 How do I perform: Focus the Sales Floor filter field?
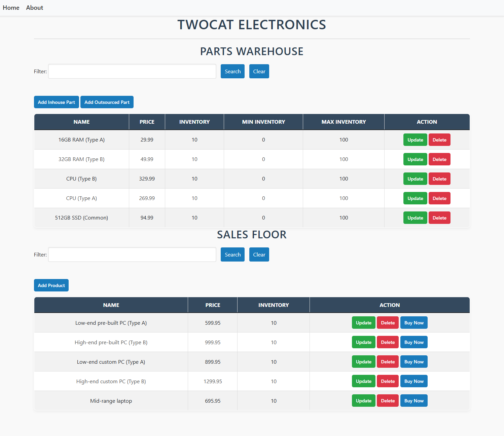(x=132, y=254)
